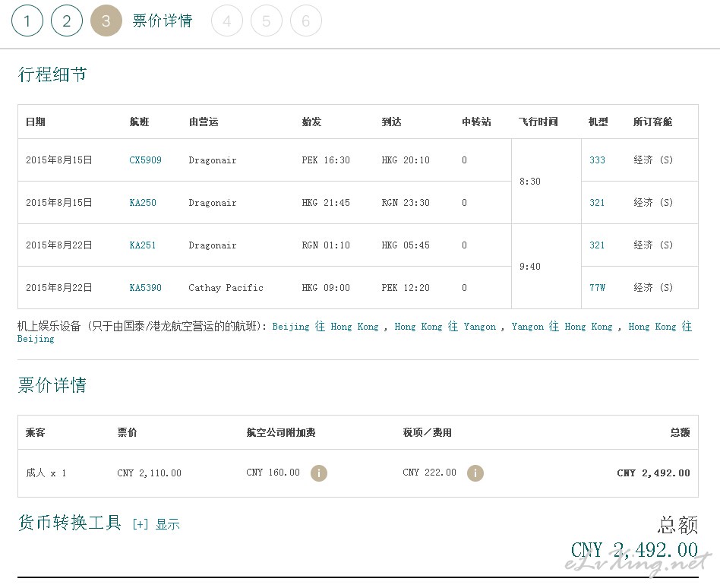This screenshot has width=720, height=588.
Task: Click the 航空公司附加费 column header
Action: pyautogui.click(x=280, y=432)
